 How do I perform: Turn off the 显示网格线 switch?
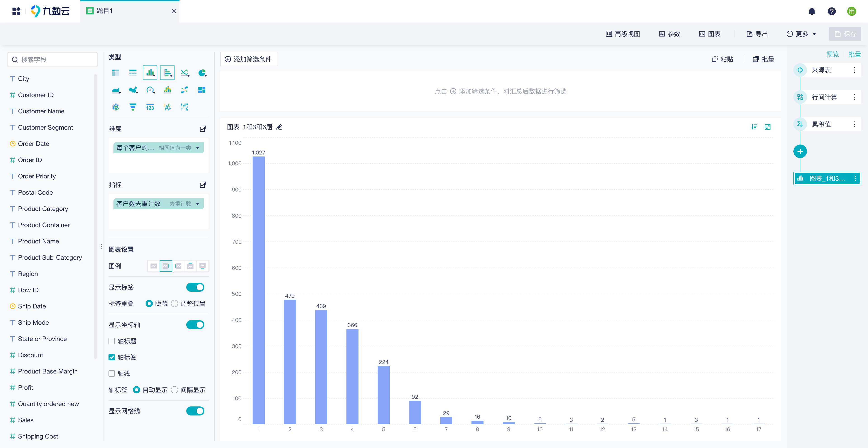point(195,411)
